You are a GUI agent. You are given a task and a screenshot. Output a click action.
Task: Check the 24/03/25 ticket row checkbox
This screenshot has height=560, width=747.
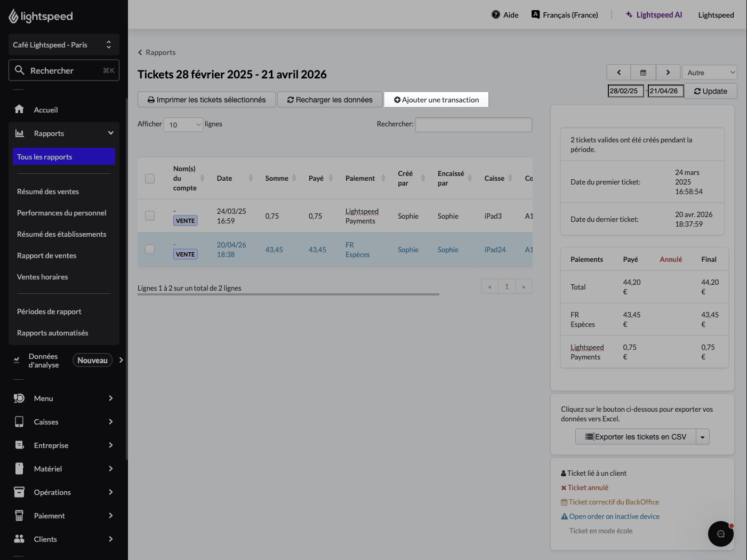(x=150, y=216)
